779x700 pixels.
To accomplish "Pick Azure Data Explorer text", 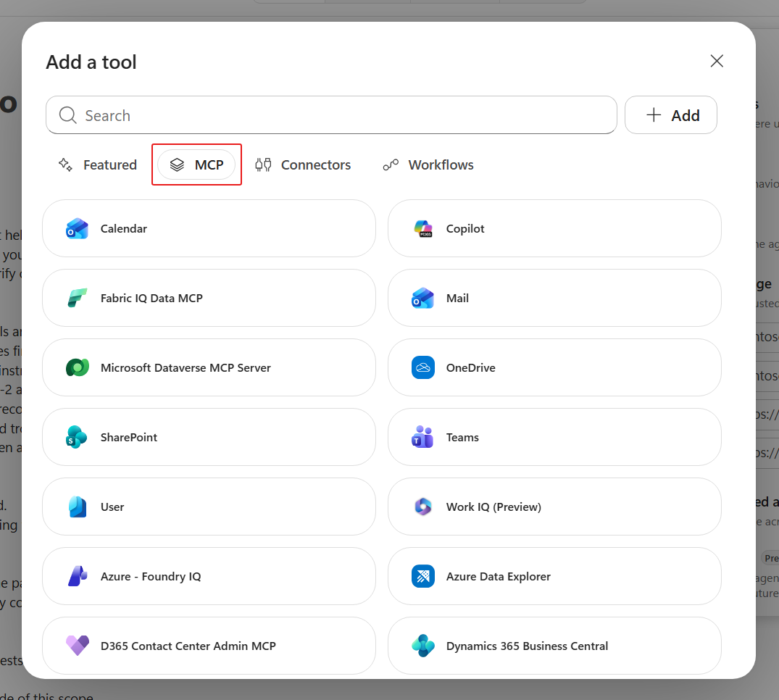I will pyautogui.click(x=499, y=576).
